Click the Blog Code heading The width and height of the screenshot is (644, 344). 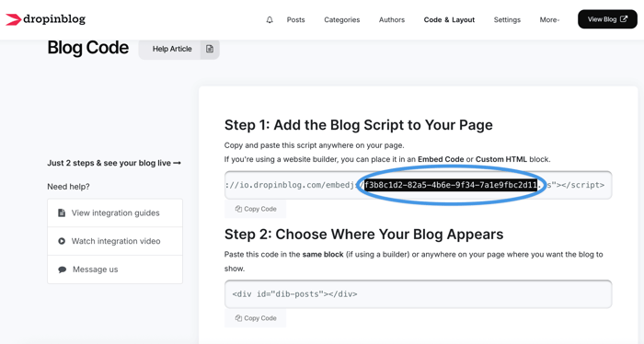[x=88, y=48]
